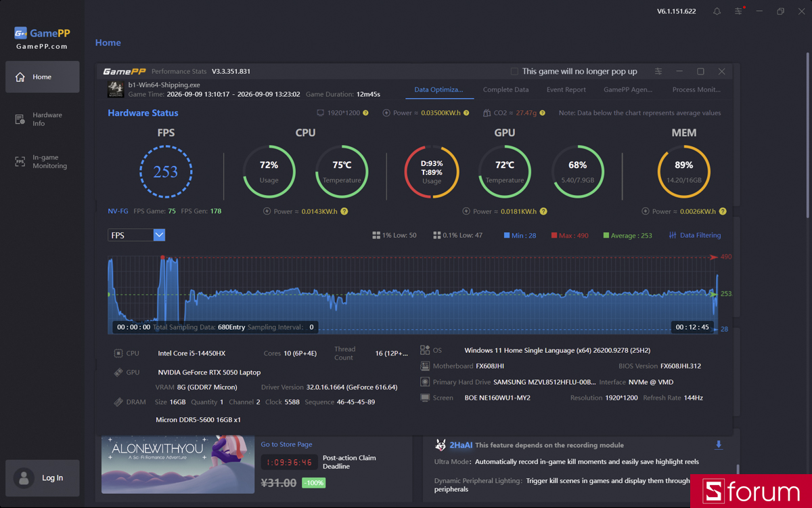This screenshot has width=812, height=508.
Task: Tick 'This game will no longer pop up'
Action: (x=514, y=71)
